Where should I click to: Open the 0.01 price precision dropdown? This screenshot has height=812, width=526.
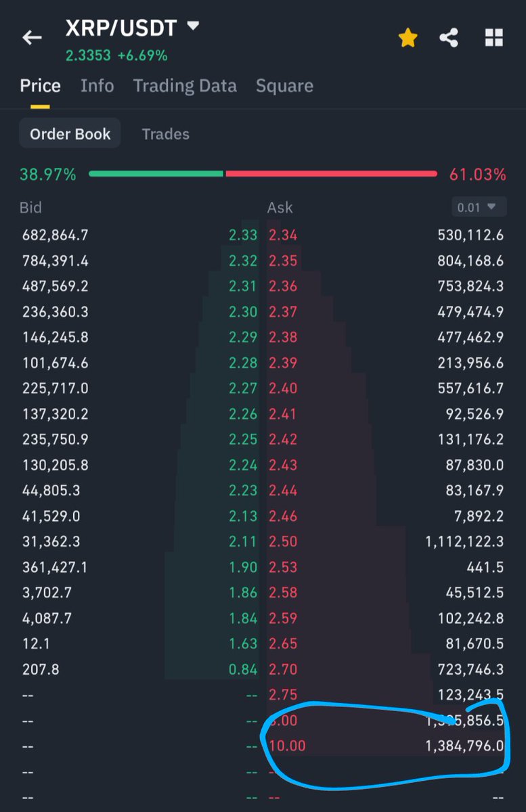(479, 207)
